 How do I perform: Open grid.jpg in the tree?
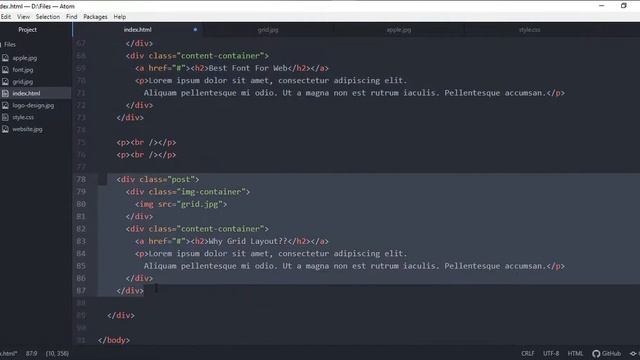click(22, 82)
